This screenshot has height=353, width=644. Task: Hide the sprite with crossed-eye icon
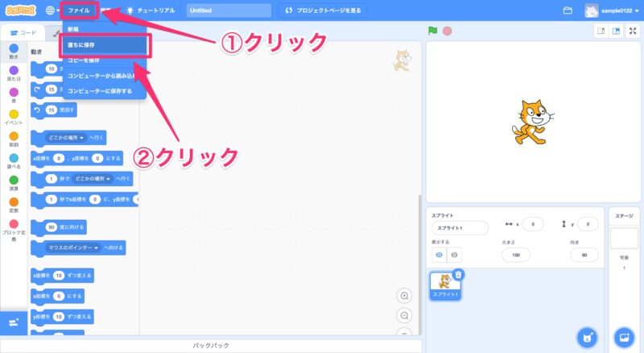coord(455,255)
